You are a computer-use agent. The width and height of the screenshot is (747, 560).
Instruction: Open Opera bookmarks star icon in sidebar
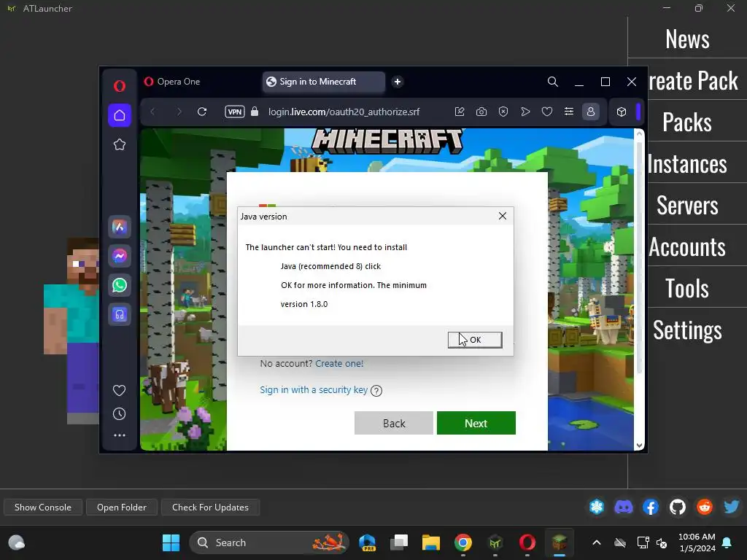coord(120,144)
